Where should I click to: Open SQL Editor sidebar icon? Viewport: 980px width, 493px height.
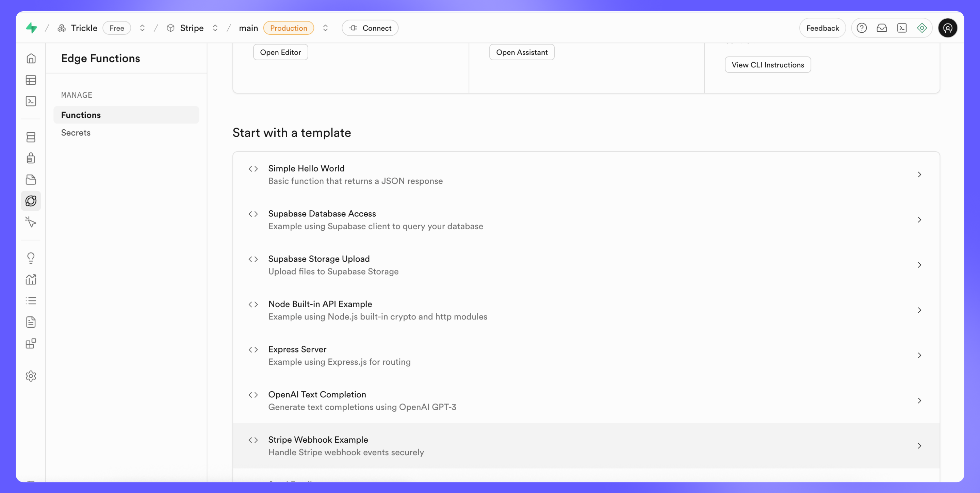31,101
